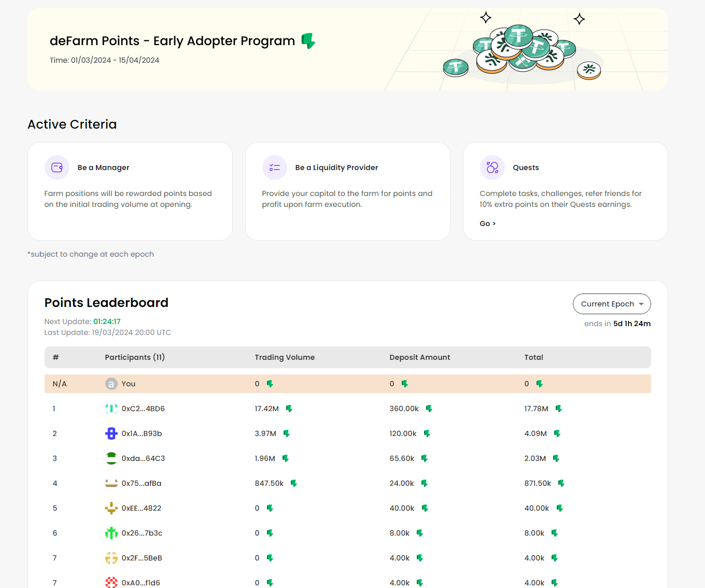705x588 pixels.
Task: Open the Current Epoch dropdown
Action: point(612,304)
